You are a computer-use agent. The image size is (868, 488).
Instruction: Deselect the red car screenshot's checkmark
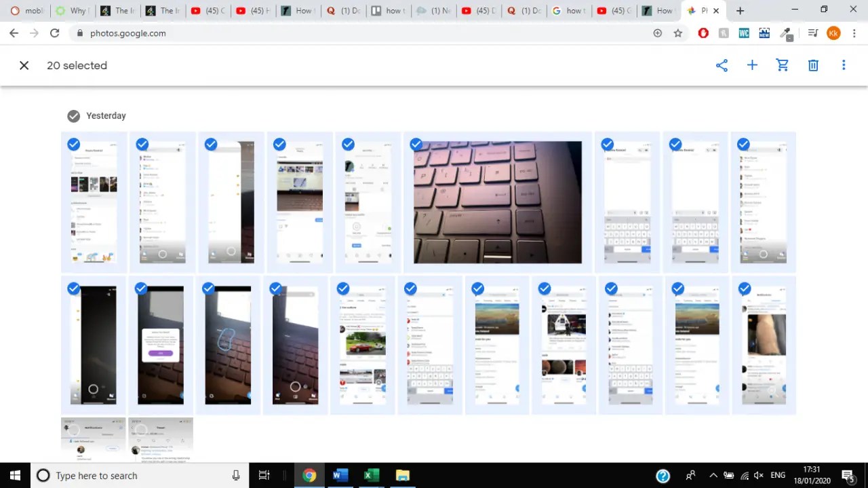coord(342,288)
